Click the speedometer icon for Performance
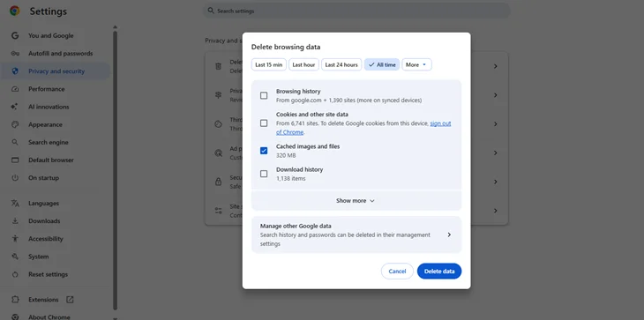 point(15,89)
